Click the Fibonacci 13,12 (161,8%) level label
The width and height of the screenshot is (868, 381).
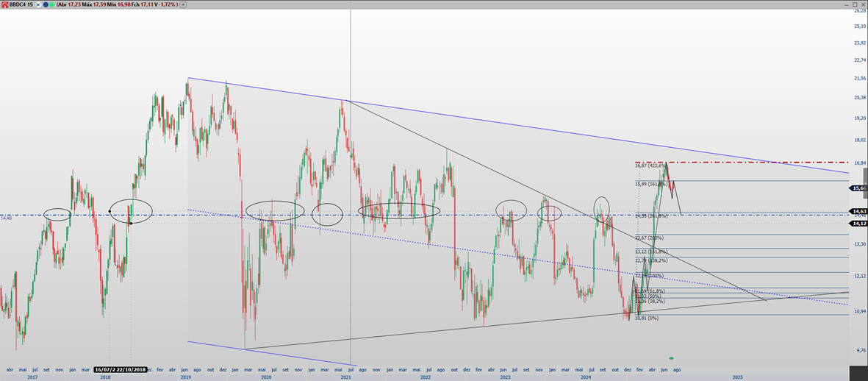[651, 252]
